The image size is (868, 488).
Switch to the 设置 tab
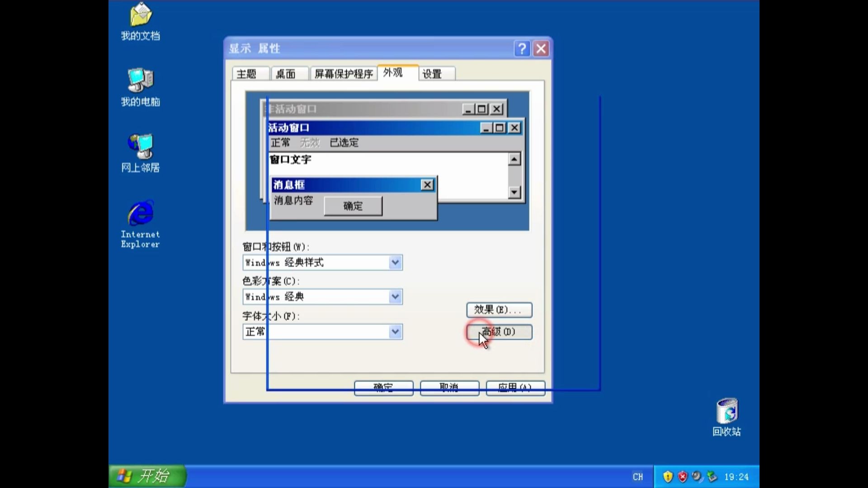pos(435,73)
